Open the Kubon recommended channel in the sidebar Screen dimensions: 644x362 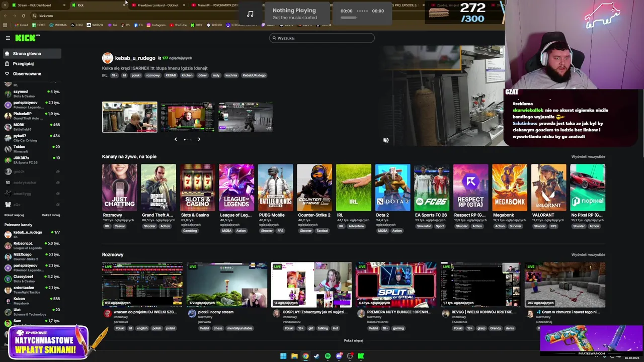[31, 301]
